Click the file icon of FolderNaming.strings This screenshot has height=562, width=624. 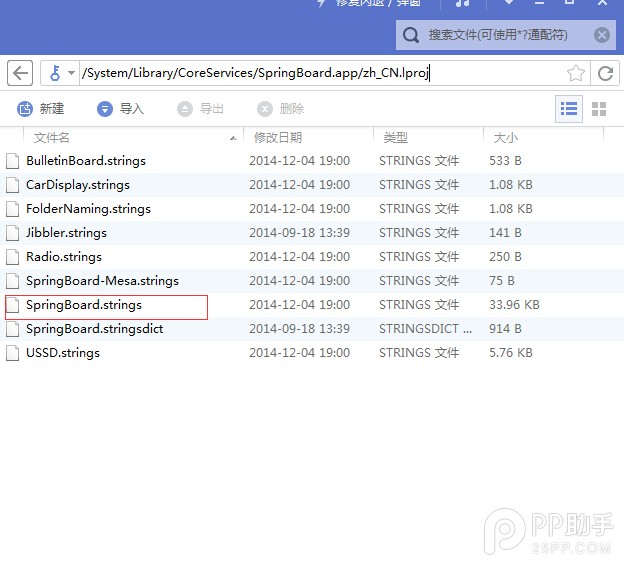pyautogui.click(x=12, y=209)
